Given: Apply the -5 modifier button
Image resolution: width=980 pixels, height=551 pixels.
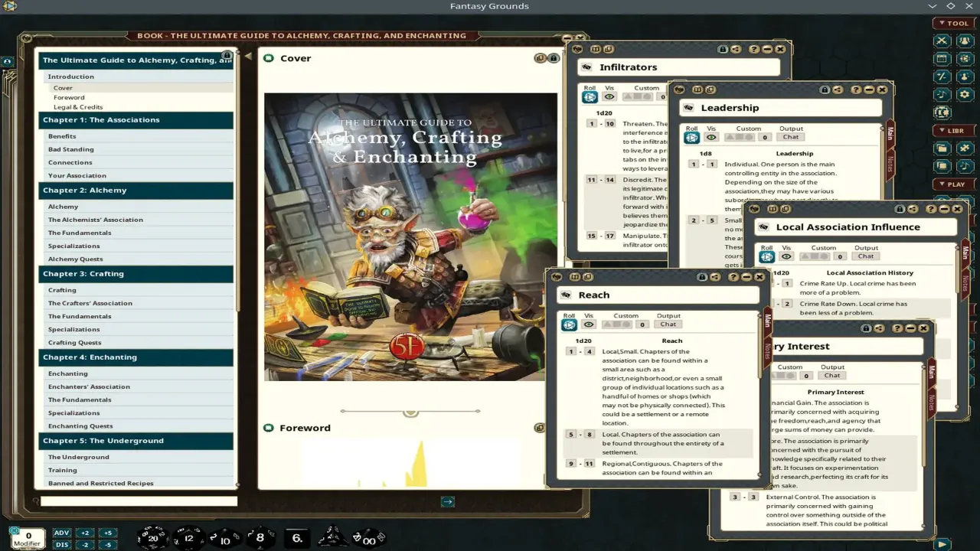Looking at the screenshot, I should point(107,545).
